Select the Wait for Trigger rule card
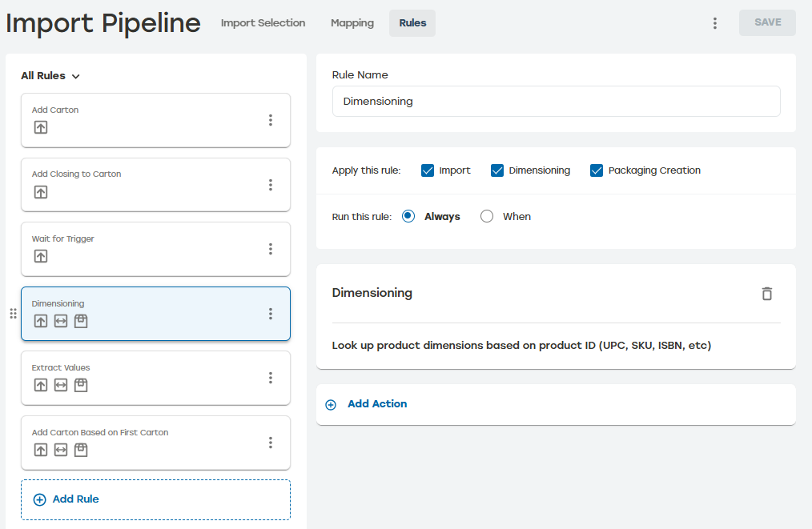The width and height of the screenshot is (812, 529). 155,249
